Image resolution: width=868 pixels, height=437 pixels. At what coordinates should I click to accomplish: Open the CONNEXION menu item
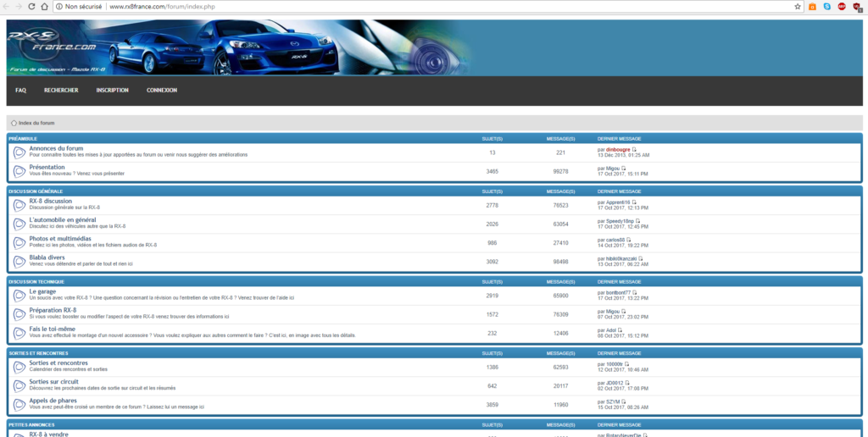[162, 90]
